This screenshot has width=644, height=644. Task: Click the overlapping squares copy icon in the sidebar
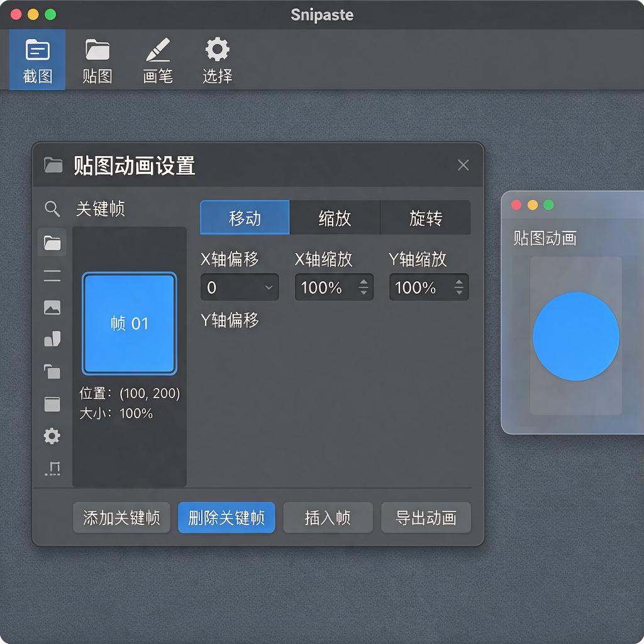(52, 372)
